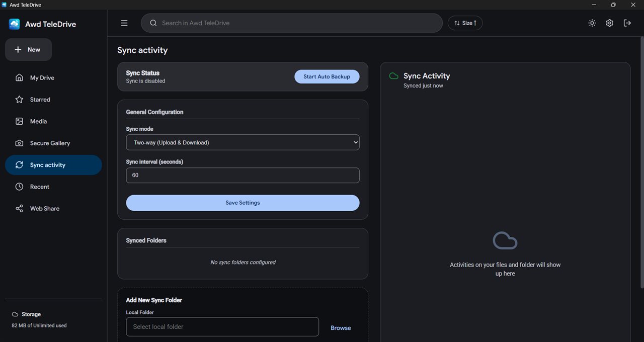Click Browse for local folder
This screenshot has width=644, height=342.
tap(341, 328)
